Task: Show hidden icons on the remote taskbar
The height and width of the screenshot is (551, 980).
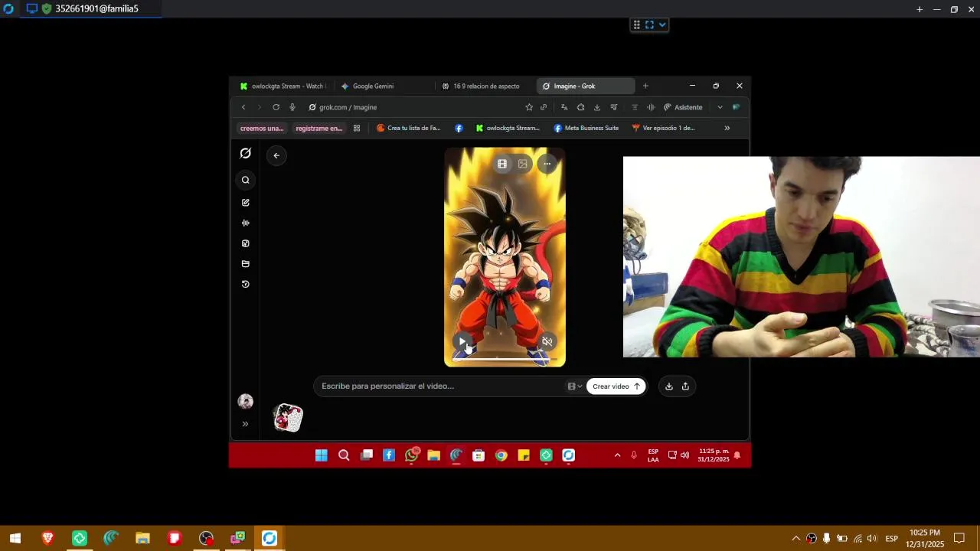Action: click(x=617, y=455)
